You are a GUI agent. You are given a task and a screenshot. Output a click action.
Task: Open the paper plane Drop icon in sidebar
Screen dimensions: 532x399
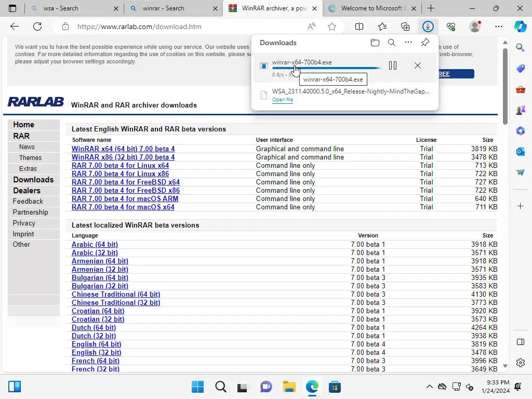click(x=520, y=172)
